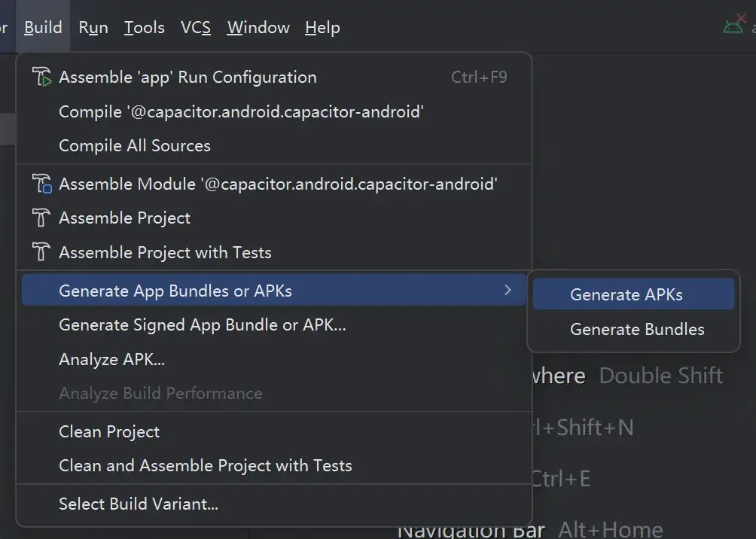Open the Run menu

tap(93, 27)
